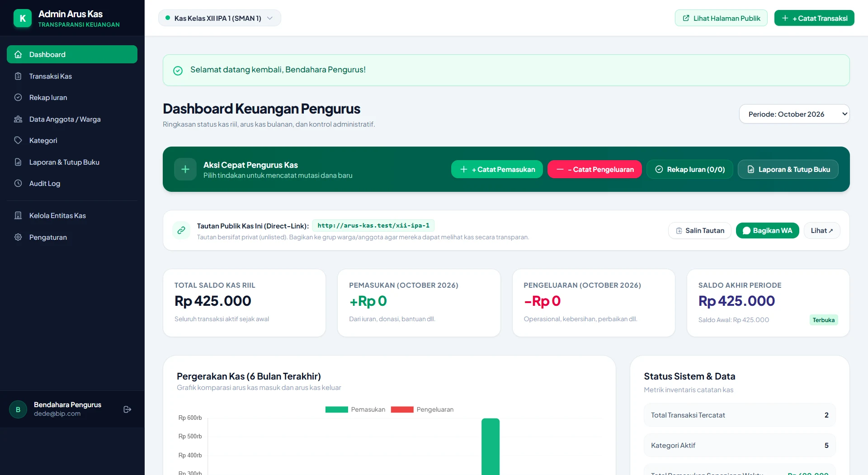The image size is (868, 475).
Task: Click Bagikan WA share button
Action: coord(767,231)
